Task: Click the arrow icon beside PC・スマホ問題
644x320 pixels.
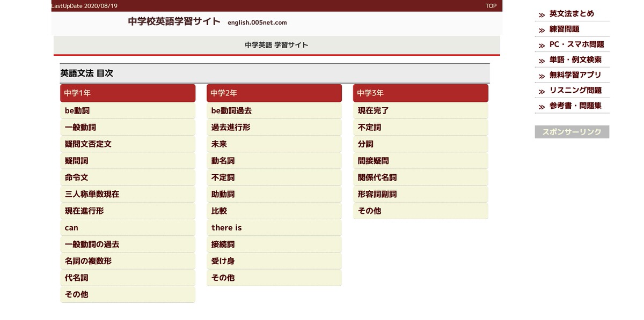Action: point(540,44)
